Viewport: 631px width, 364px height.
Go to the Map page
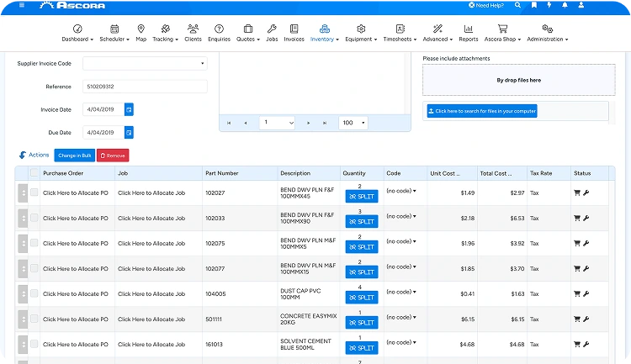(x=141, y=33)
